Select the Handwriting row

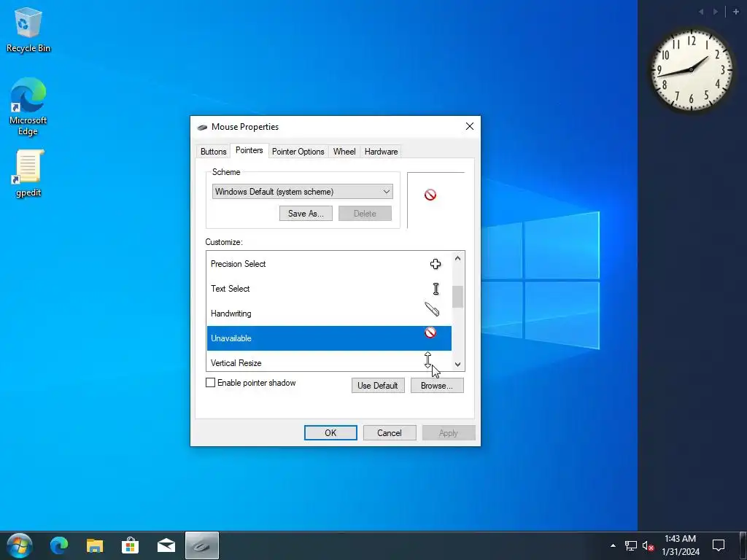click(329, 314)
